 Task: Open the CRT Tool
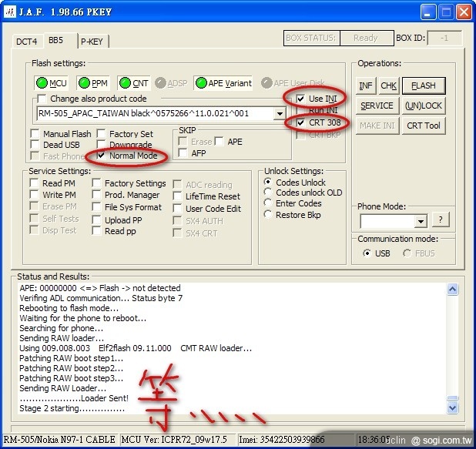pos(424,126)
